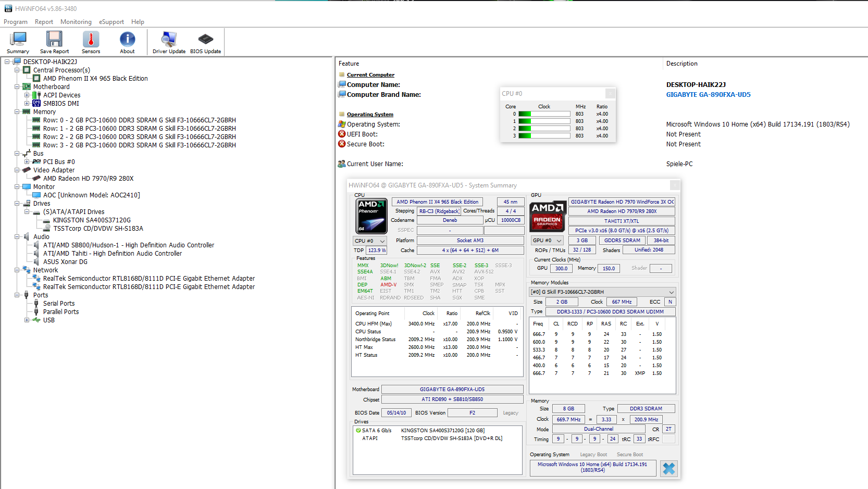The image size is (868, 489).
Task: Select the Motherboard icon in the tree
Action: coord(27,86)
